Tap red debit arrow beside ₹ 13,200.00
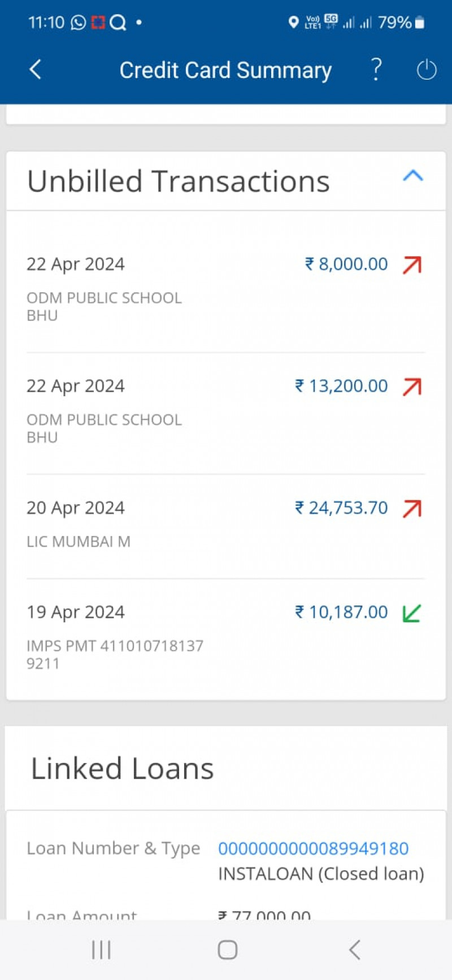 point(412,387)
